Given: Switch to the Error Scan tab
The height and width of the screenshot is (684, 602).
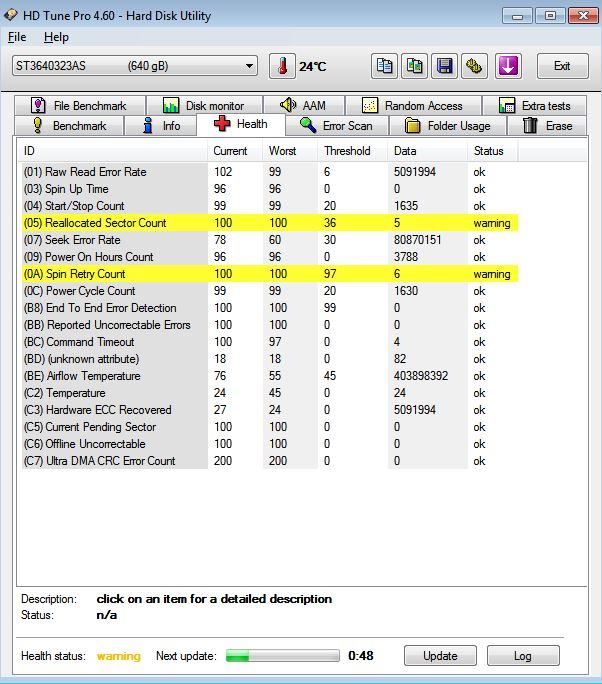Looking at the screenshot, I should coord(336,126).
